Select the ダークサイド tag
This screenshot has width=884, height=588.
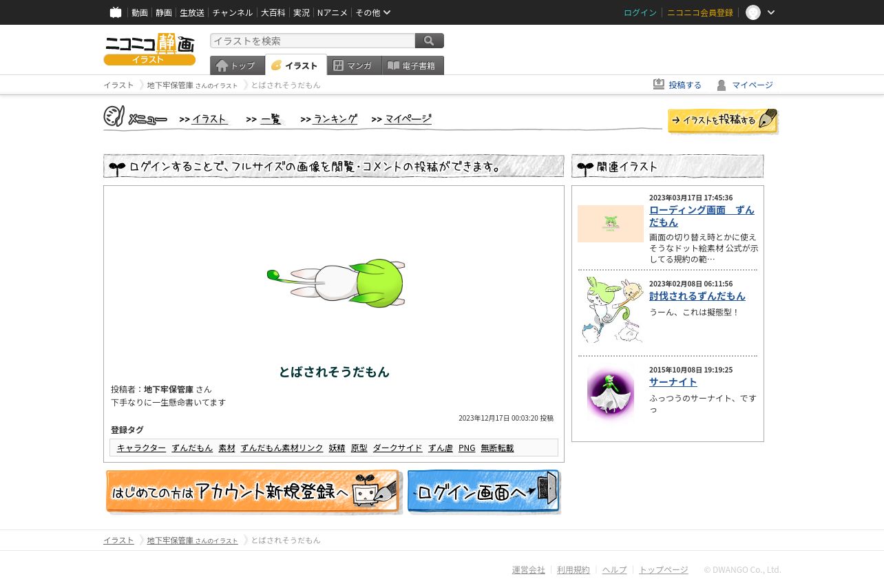[x=397, y=448]
